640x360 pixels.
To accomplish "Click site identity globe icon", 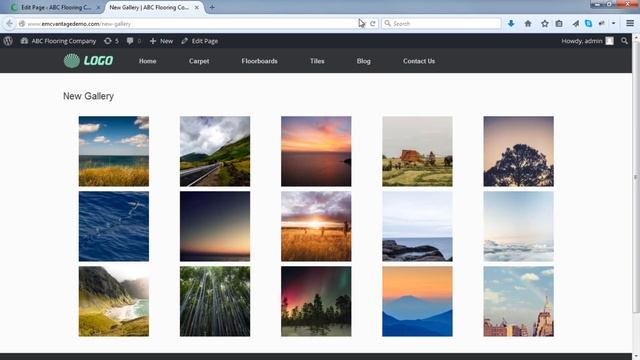I will click(22, 24).
